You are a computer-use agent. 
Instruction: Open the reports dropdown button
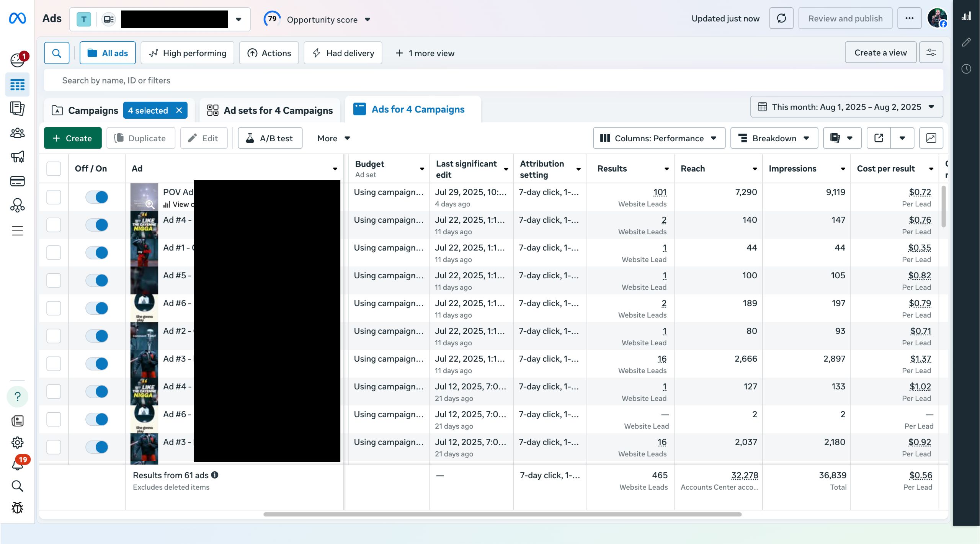click(x=842, y=138)
